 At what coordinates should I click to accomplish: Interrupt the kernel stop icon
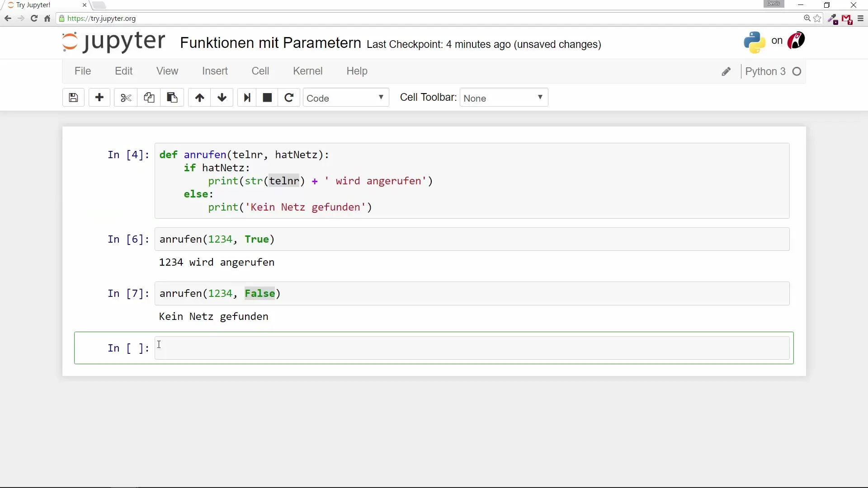(267, 98)
